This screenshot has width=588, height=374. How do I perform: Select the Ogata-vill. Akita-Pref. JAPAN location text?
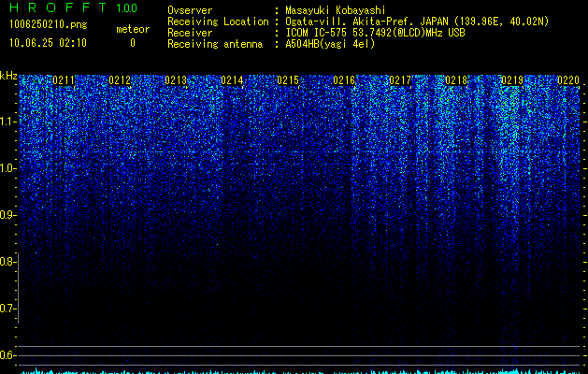[417, 22]
